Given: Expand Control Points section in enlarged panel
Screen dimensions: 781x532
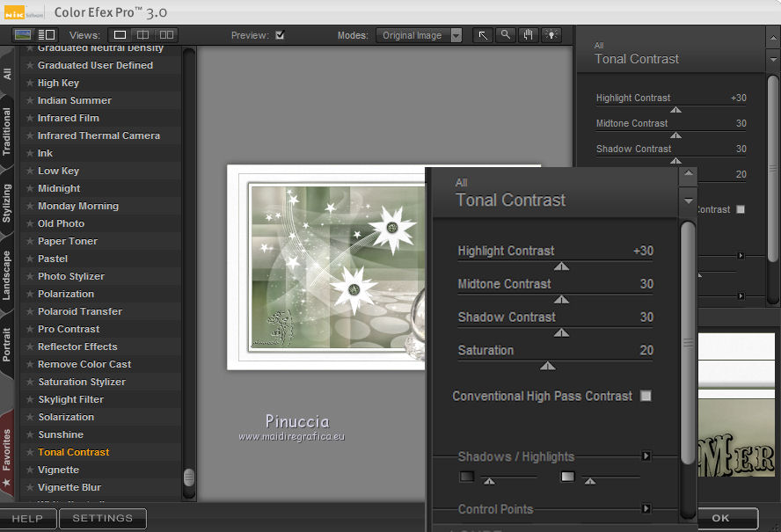Looking at the screenshot, I should [x=646, y=508].
